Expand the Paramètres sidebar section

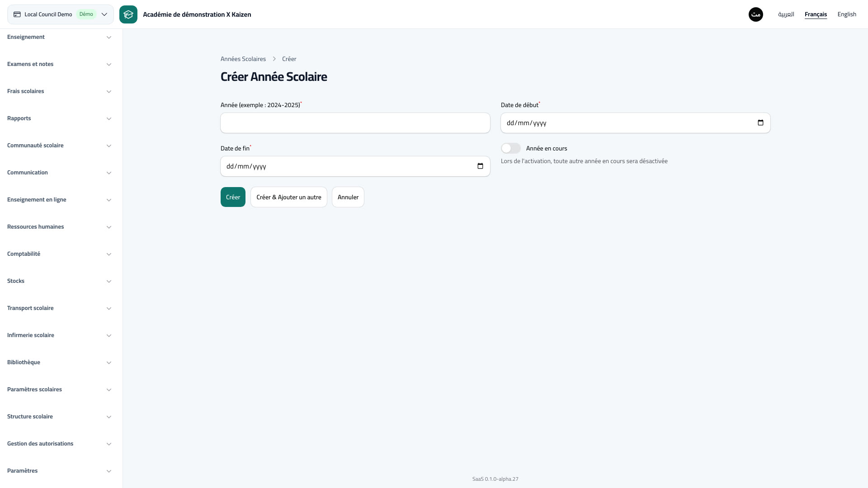[60, 471]
